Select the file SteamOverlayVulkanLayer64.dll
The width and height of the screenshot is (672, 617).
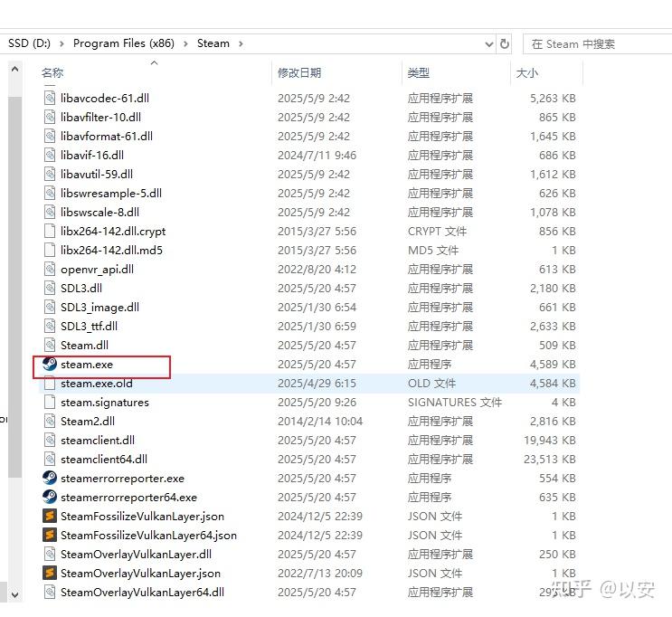142,593
